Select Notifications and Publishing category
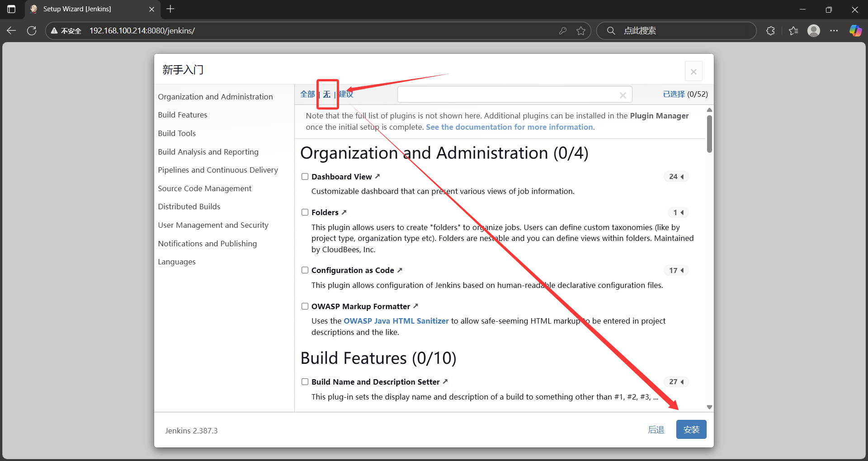The image size is (868, 461). pos(207,244)
